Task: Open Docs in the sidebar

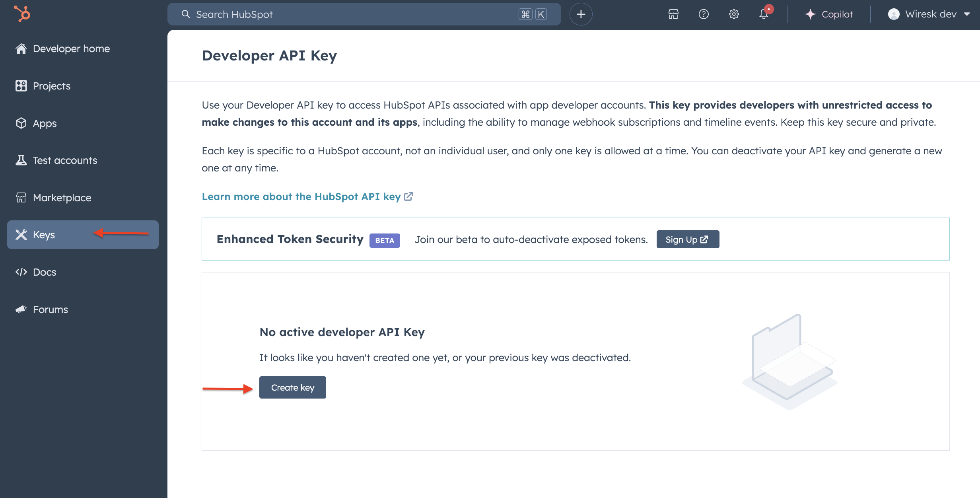Action: [x=83, y=272]
